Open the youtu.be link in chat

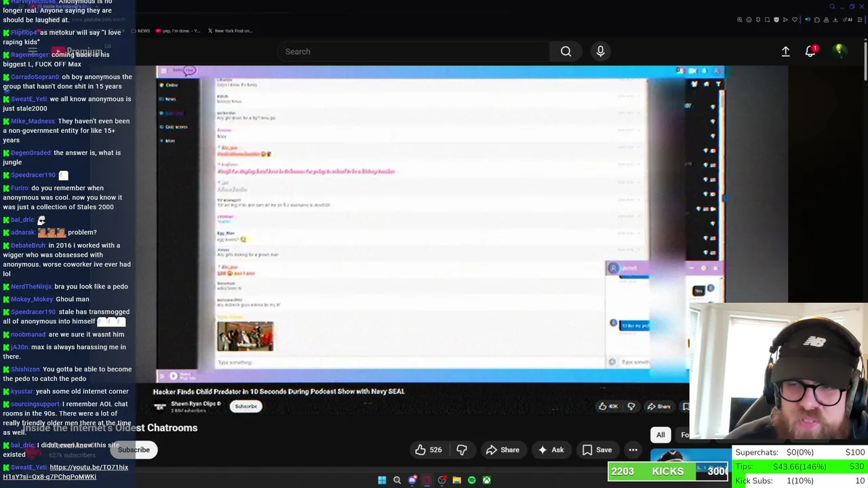click(x=65, y=472)
